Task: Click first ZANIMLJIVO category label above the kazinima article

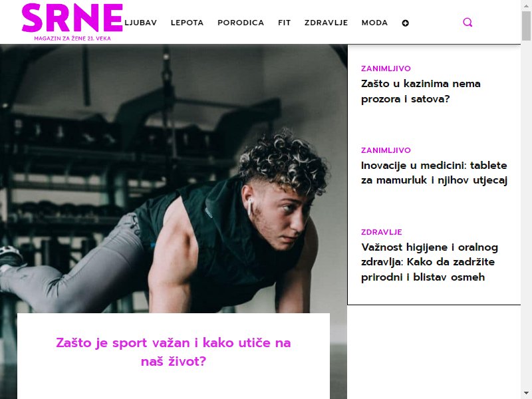Action: click(386, 68)
